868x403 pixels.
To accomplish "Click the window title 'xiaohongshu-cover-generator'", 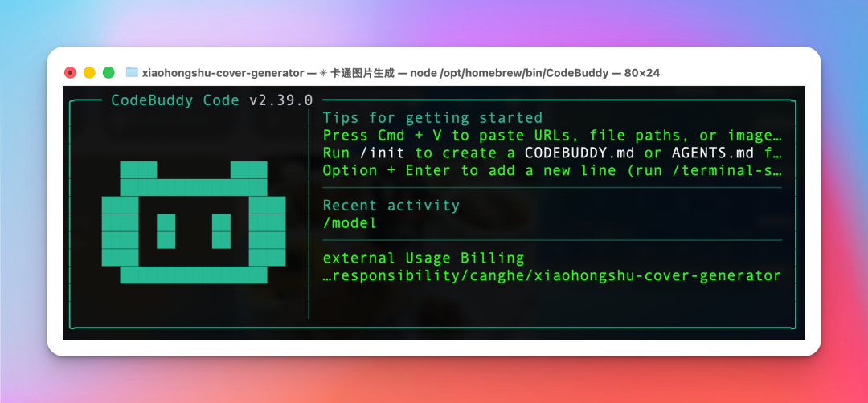I will pyautogui.click(x=223, y=73).
